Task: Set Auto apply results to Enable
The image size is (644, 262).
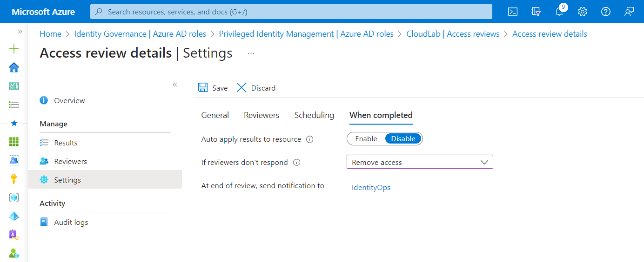Action: [x=366, y=139]
